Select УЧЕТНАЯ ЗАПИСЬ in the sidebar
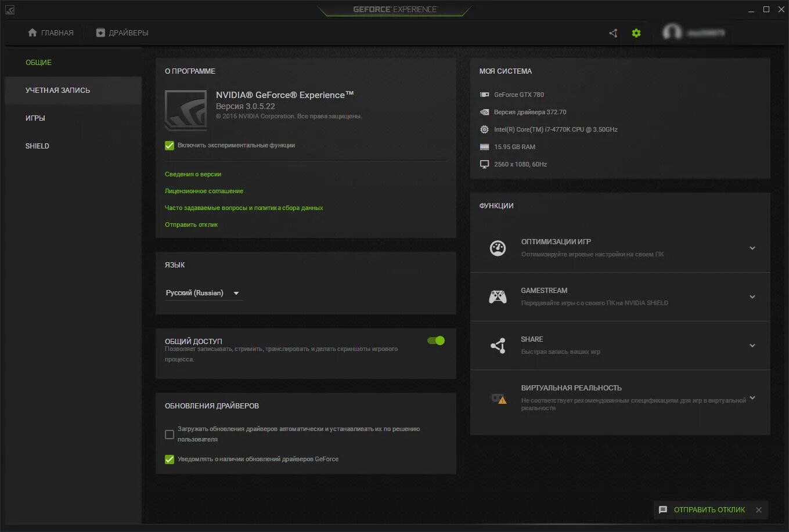 (73, 91)
